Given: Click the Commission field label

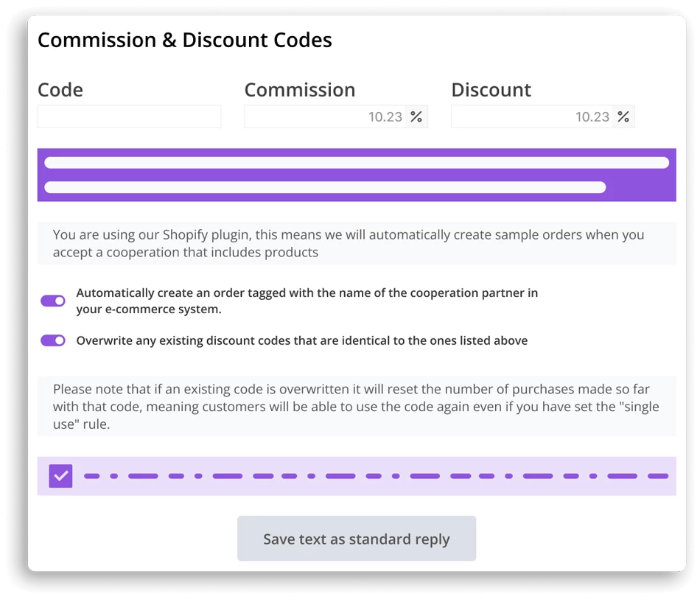Looking at the screenshot, I should (x=300, y=90).
